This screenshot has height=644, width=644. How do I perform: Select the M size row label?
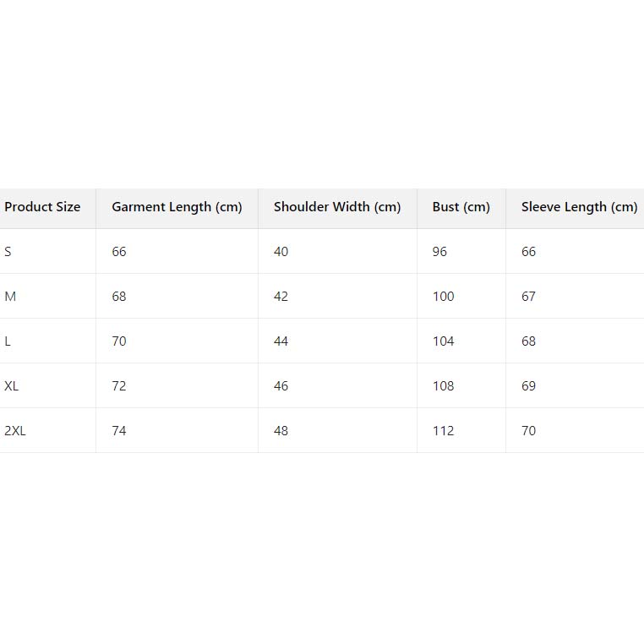10,297
